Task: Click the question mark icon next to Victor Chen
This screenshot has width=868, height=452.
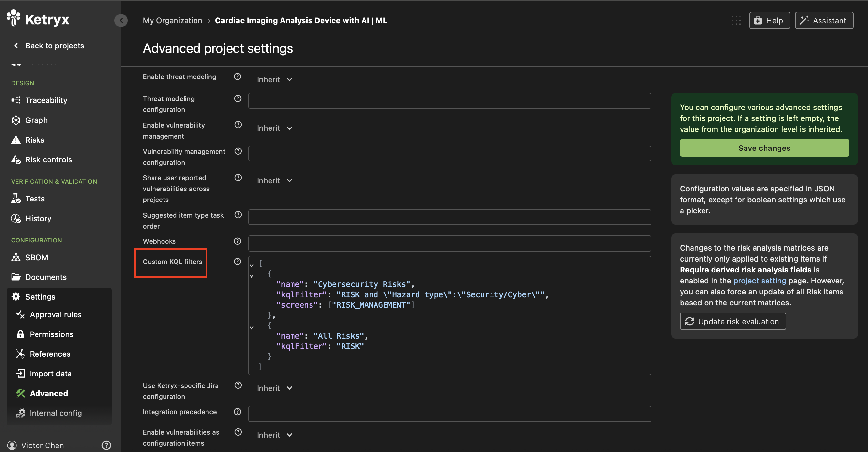Action: click(x=106, y=445)
